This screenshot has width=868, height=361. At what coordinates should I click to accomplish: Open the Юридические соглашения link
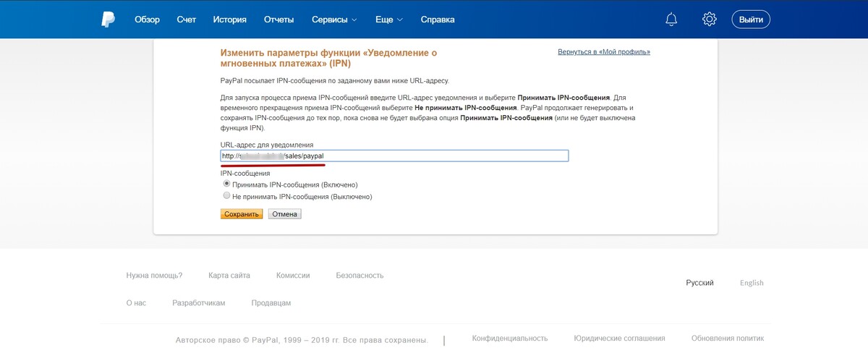click(x=620, y=338)
